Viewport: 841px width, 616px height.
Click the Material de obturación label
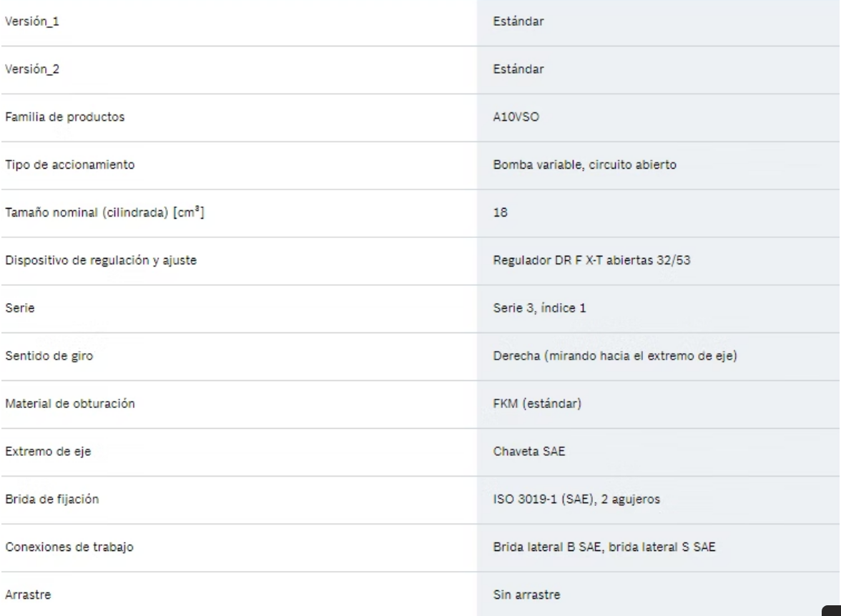69,404
